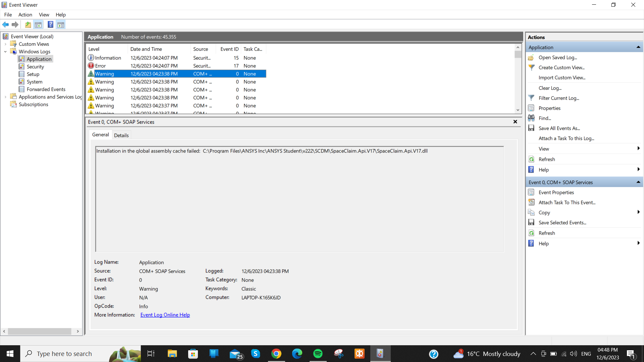This screenshot has width=644, height=362.
Task: Open the Copy submenu arrow
Action: (x=638, y=212)
